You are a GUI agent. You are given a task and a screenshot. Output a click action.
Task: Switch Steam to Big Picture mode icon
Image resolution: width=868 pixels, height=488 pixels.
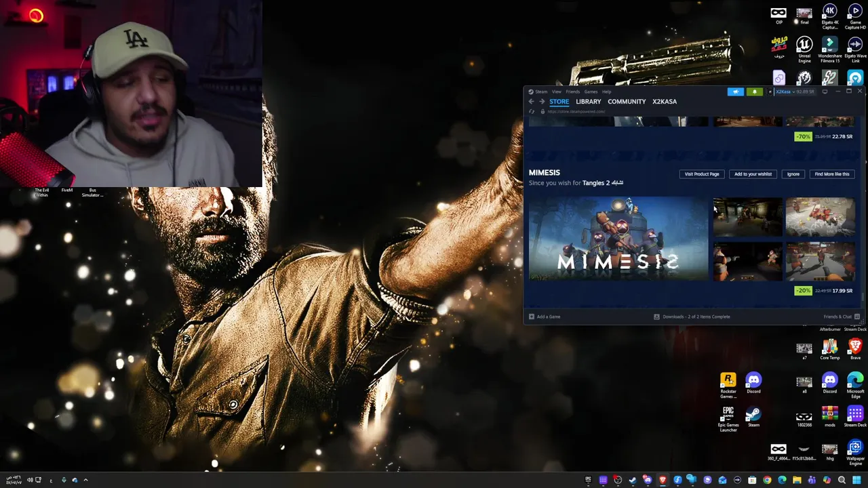(x=825, y=91)
